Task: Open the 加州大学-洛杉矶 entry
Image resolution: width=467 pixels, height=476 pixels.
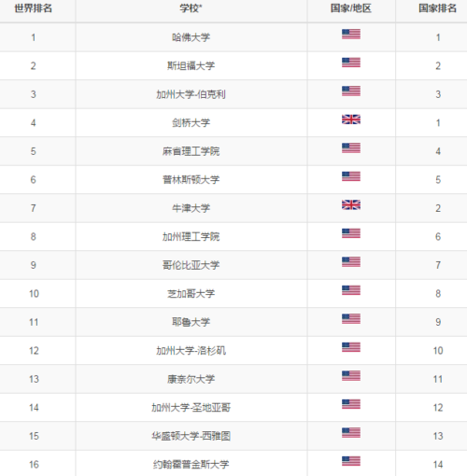Action: 191,351
